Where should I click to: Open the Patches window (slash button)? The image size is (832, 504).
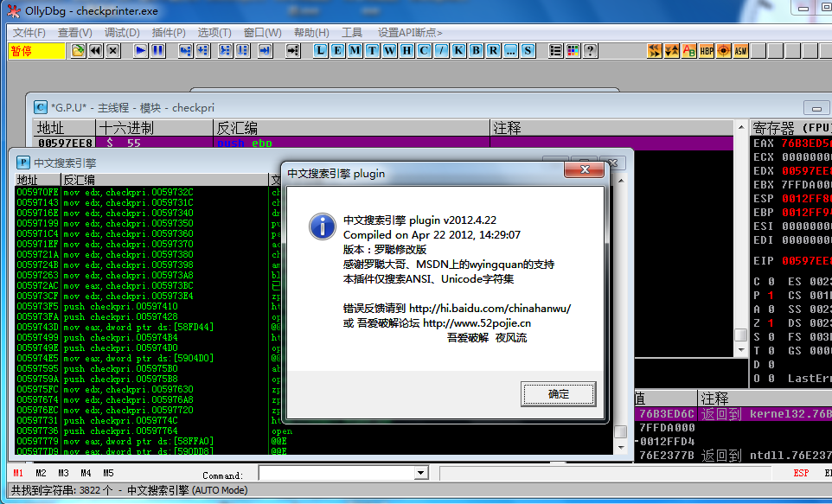[441, 50]
